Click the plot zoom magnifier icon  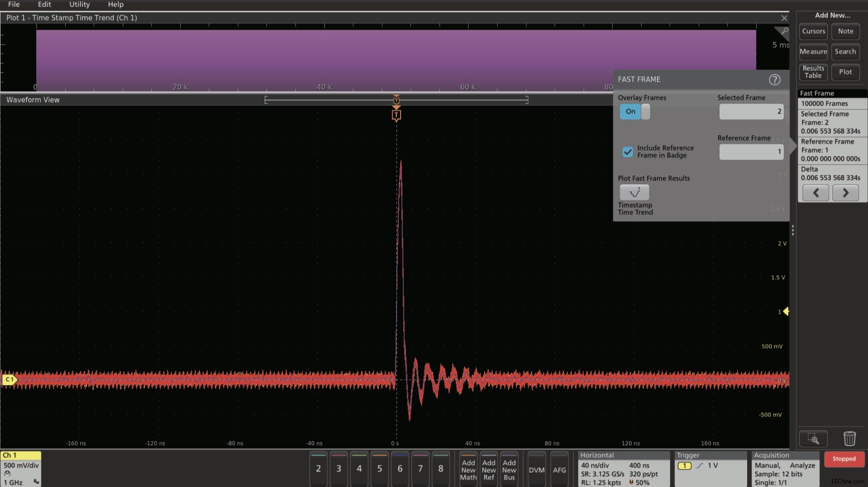784,32
